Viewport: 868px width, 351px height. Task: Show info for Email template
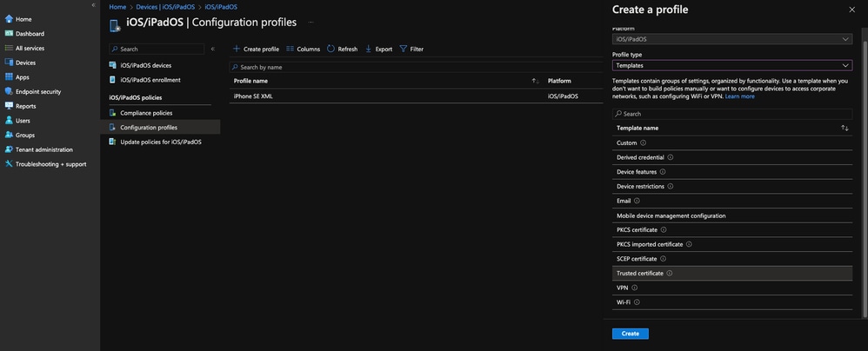point(637,201)
